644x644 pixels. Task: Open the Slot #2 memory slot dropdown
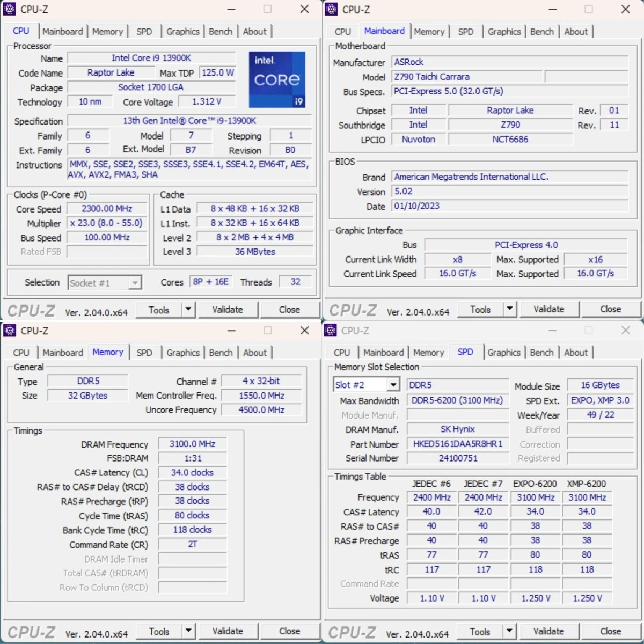pos(393,385)
